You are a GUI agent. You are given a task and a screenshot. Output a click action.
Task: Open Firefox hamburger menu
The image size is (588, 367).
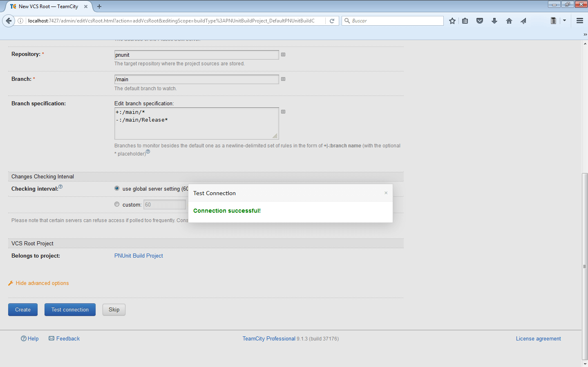pos(579,21)
